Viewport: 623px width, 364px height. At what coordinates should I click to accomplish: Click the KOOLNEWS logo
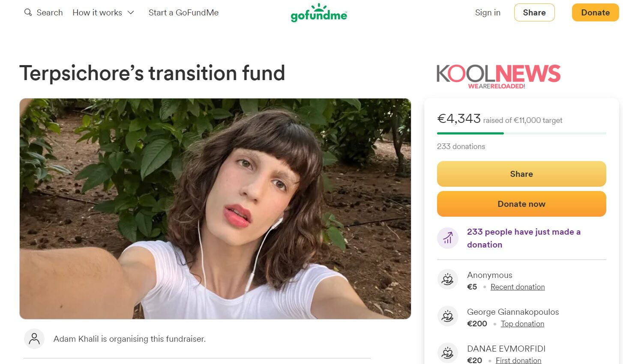click(498, 76)
